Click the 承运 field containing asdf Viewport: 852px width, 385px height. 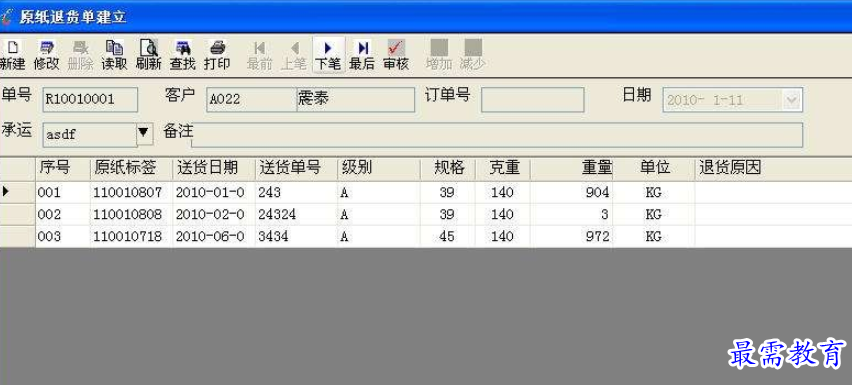(90, 134)
